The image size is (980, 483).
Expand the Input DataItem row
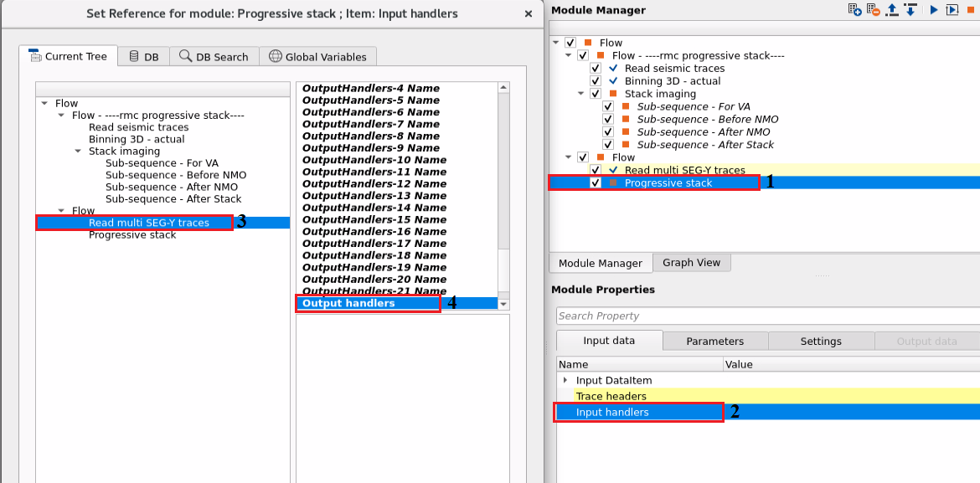point(565,380)
